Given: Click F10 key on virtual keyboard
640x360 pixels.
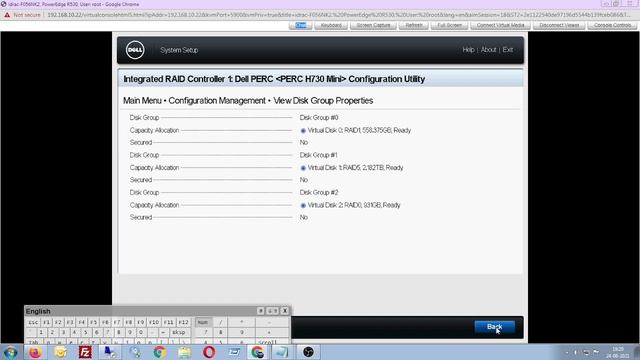Looking at the screenshot, I should tap(153, 322).
